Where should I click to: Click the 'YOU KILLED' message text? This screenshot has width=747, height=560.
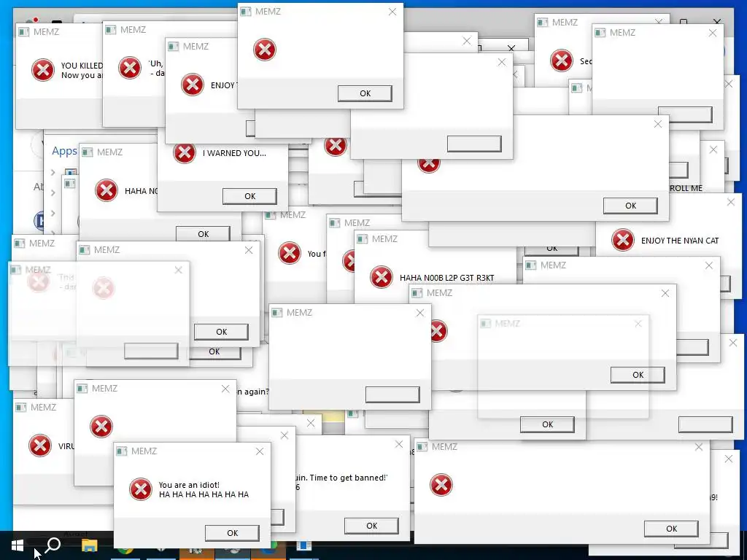click(x=82, y=66)
